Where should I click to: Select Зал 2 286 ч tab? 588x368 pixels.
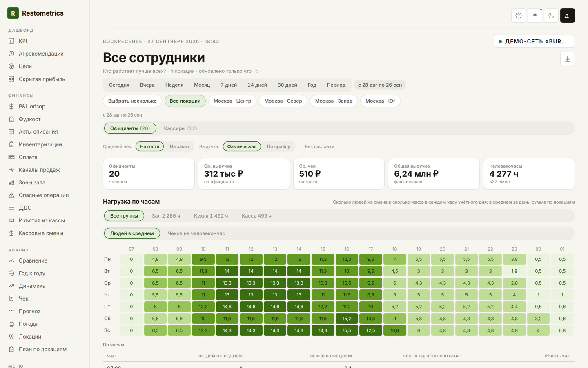(166, 216)
